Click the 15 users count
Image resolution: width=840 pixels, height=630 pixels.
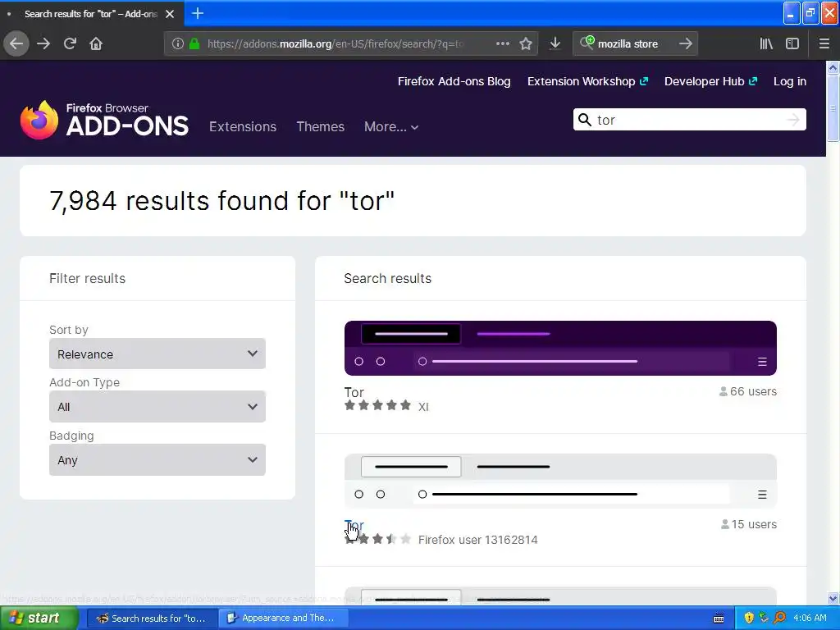coord(748,524)
